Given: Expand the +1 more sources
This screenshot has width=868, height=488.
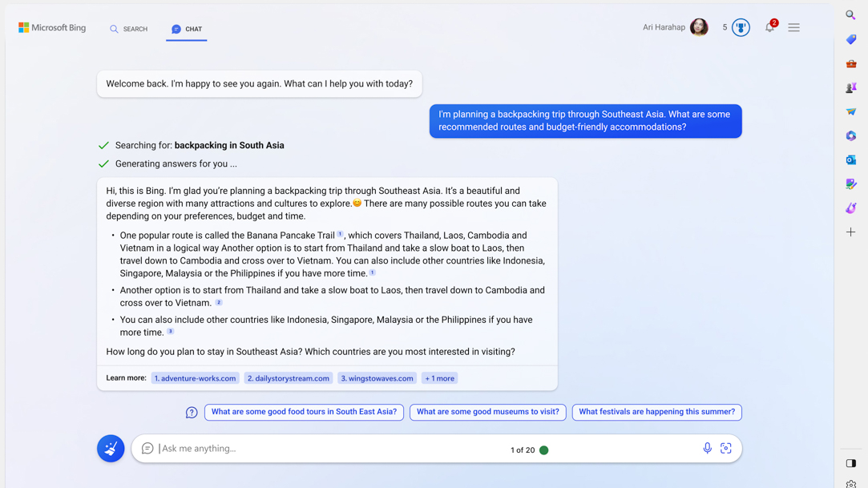Looking at the screenshot, I should coord(439,378).
